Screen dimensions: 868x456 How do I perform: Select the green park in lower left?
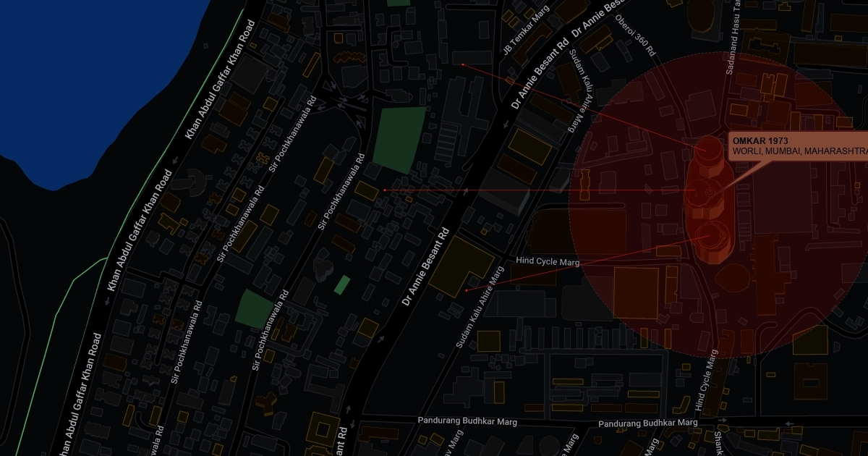(255, 308)
